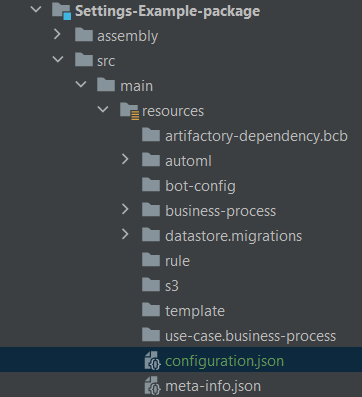This screenshot has width=362, height=397.
Task: Click the bot-config folder icon
Action: pyautogui.click(x=151, y=185)
